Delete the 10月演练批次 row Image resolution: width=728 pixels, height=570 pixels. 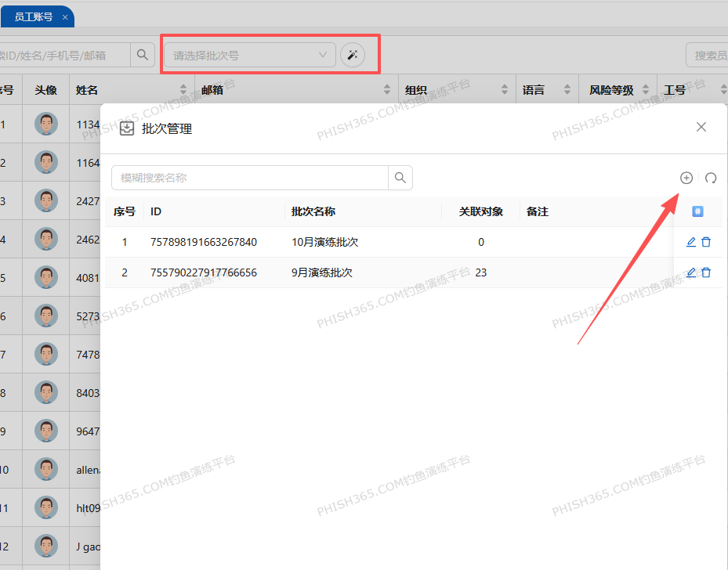click(x=706, y=242)
